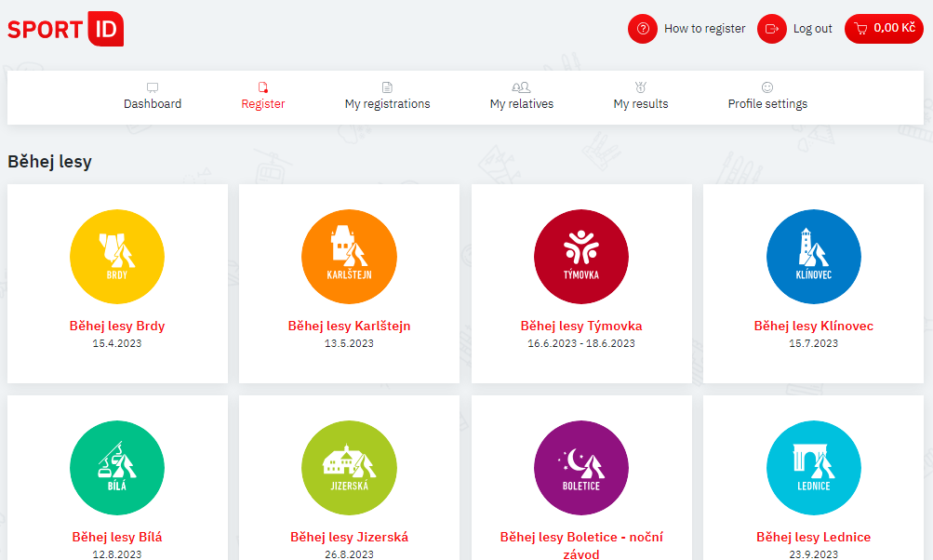The width and height of the screenshot is (933, 560).
Task: Click the Log out text link
Action: [x=812, y=29]
